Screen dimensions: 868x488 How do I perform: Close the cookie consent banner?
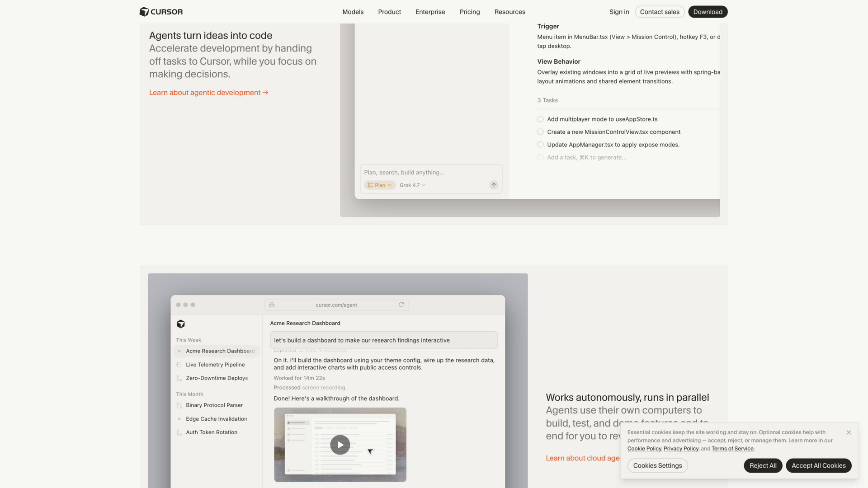849,432
